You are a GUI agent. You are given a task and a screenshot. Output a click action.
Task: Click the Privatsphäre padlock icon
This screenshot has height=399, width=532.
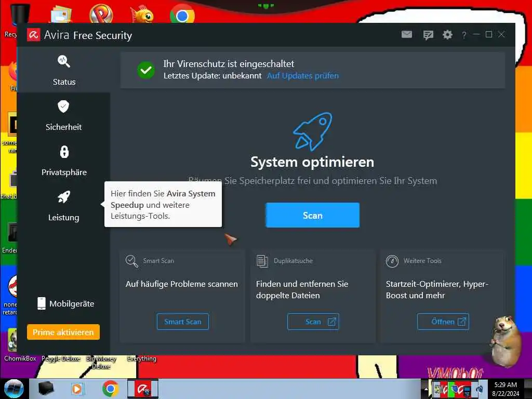coord(64,152)
